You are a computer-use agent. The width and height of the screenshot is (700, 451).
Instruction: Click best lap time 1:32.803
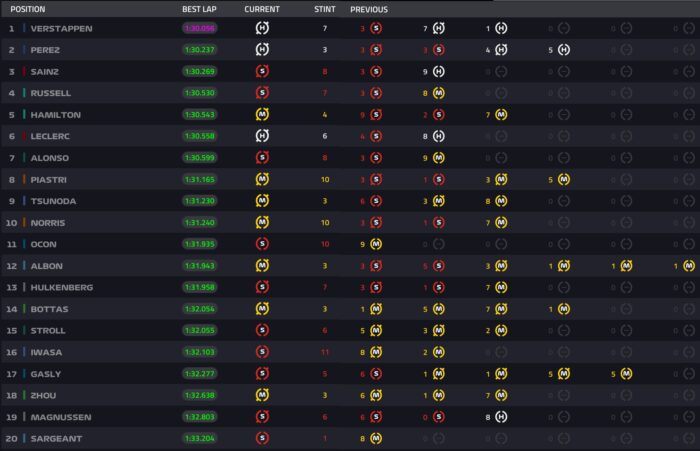(200, 417)
